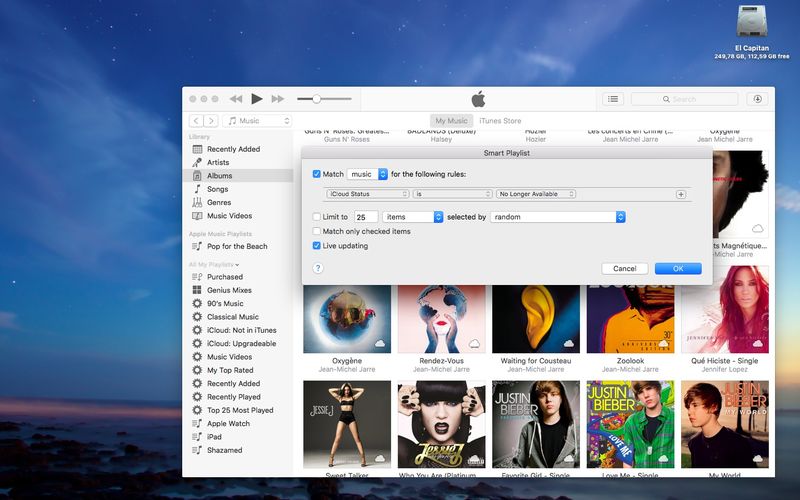Click the Search field in iTunes

coord(684,99)
